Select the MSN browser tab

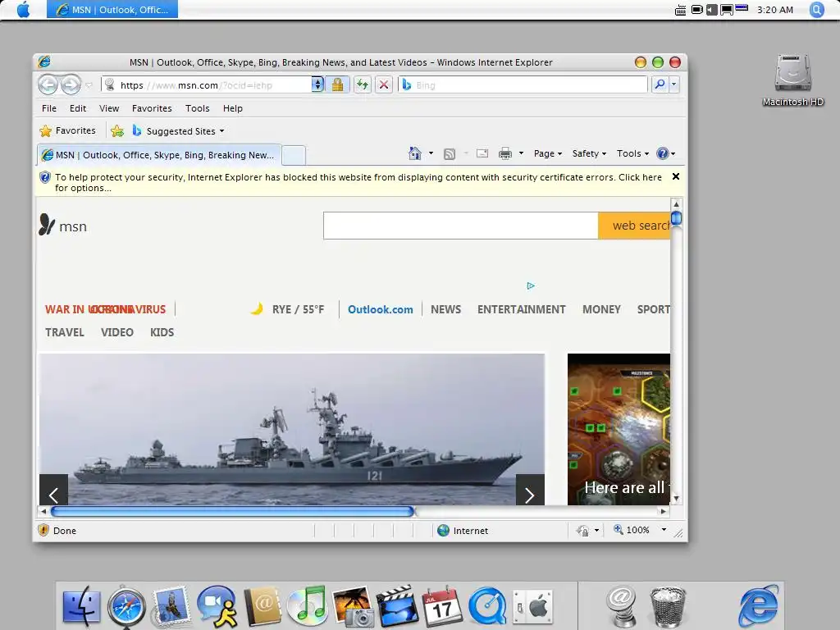(x=159, y=155)
